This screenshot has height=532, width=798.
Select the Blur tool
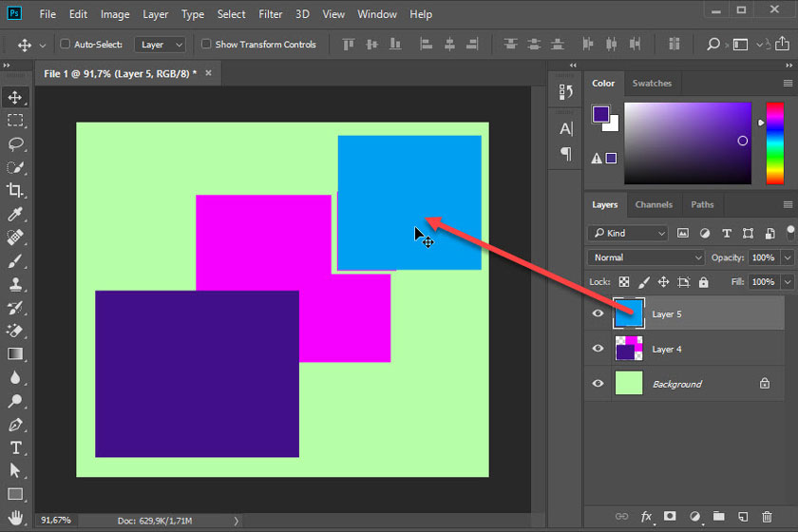(x=15, y=378)
